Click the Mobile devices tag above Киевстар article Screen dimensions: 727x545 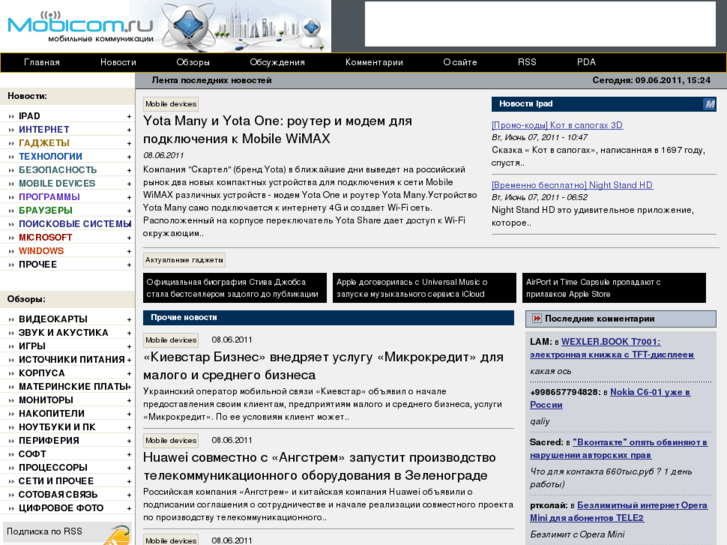pos(171,340)
